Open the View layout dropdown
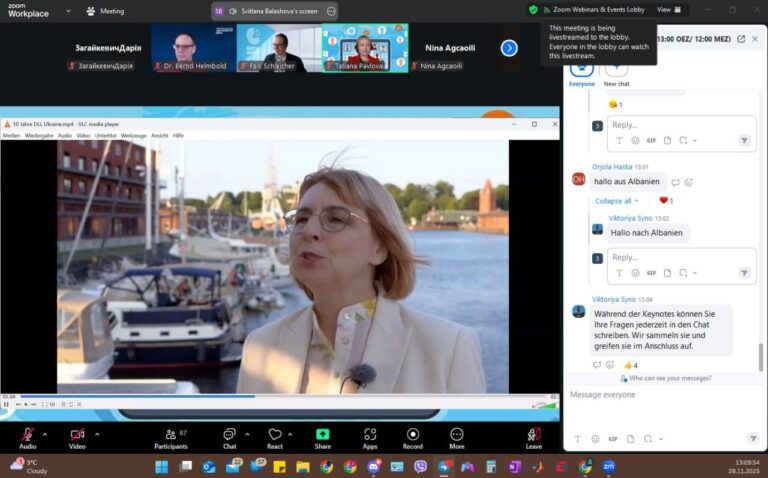Image resolution: width=768 pixels, height=478 pixels. (669, 10)
